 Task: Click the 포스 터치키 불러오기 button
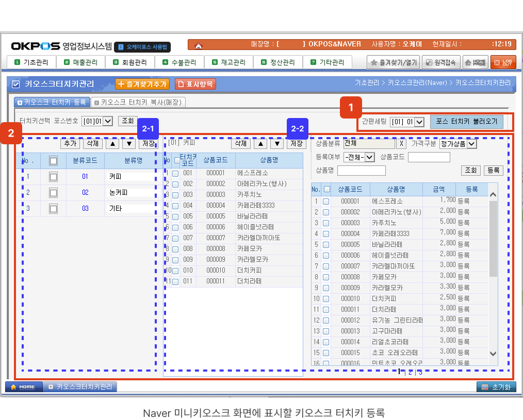click(x=466, y=122)
